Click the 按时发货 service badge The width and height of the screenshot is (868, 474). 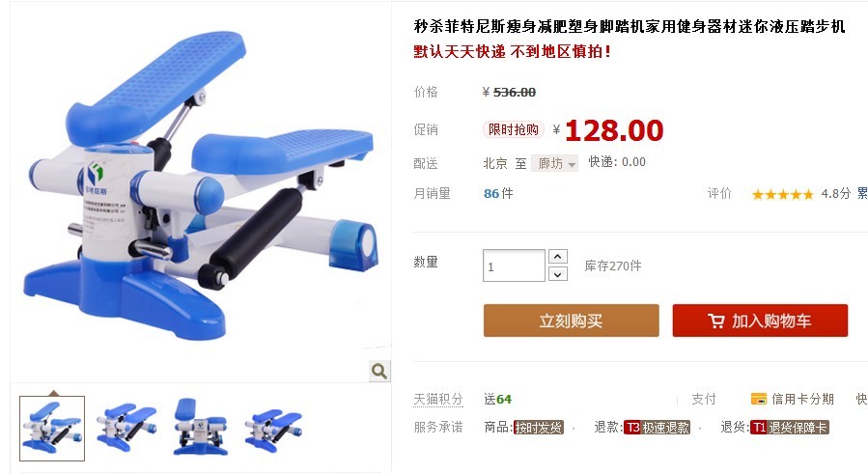pyautogui.click(x=538, y=428)
